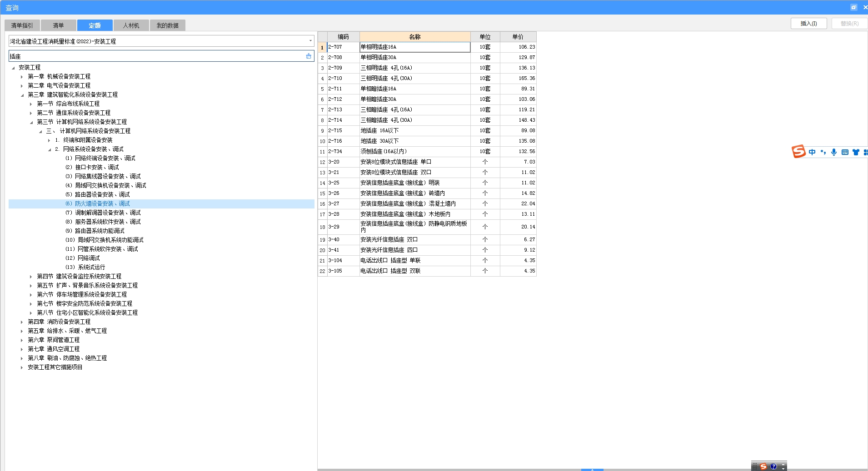Select tree item (1) 网络终端设备安装、调试
Screen dimensions: 868x471
(100, 158)
